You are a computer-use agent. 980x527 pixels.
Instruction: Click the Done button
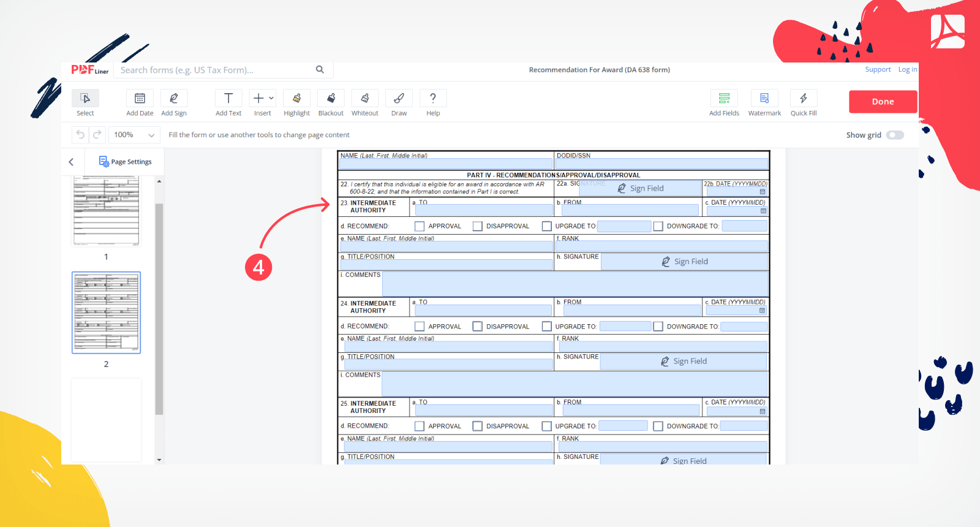click(x=883, y=102)
